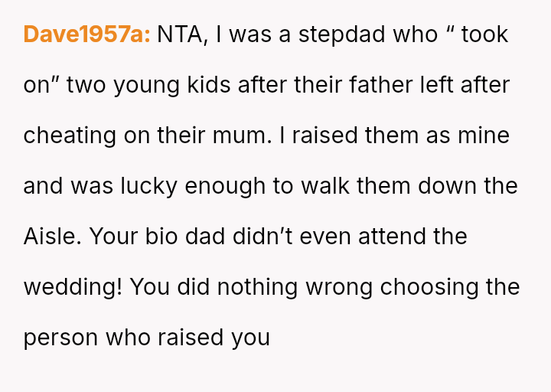Click the word "mine" in the comment
The width and height of the screenshot is (551, 392).
pyautogui.click(x=484, y=136)
